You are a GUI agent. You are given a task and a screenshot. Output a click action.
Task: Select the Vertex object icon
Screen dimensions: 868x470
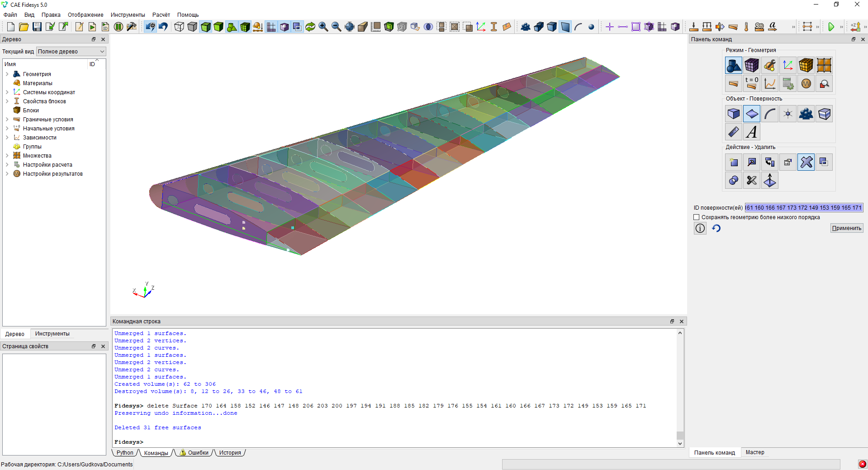tap(788, 114)
